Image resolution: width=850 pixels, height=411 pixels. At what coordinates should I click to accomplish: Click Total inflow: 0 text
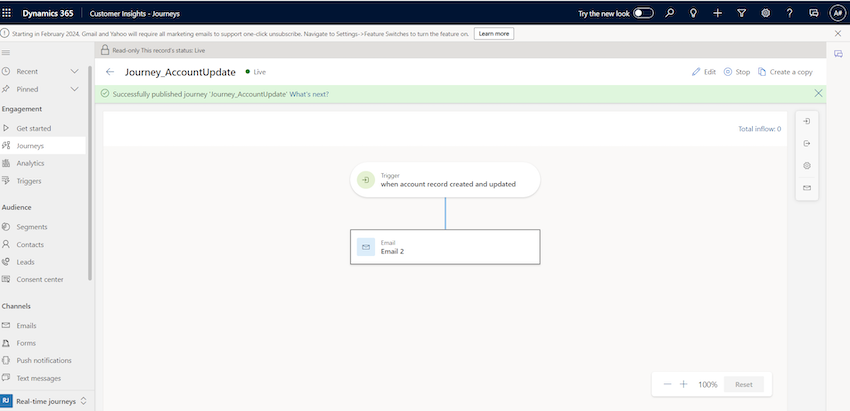tap(759, 129)
